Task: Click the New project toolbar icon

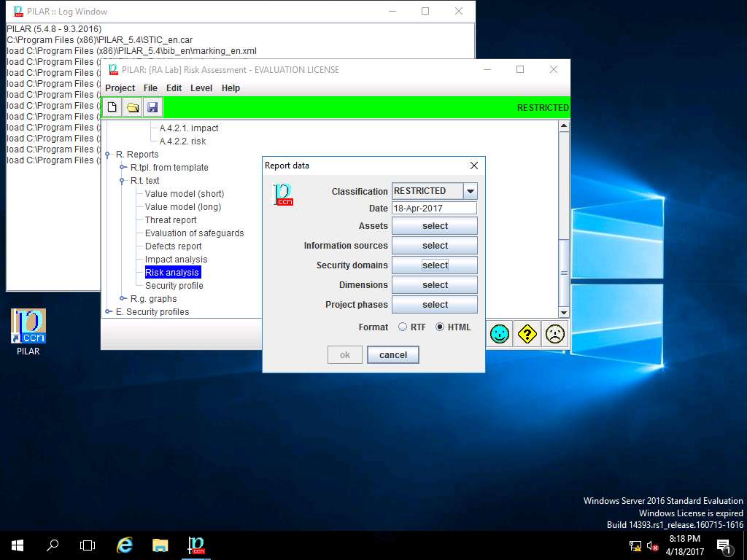Action: click(112, 107)
